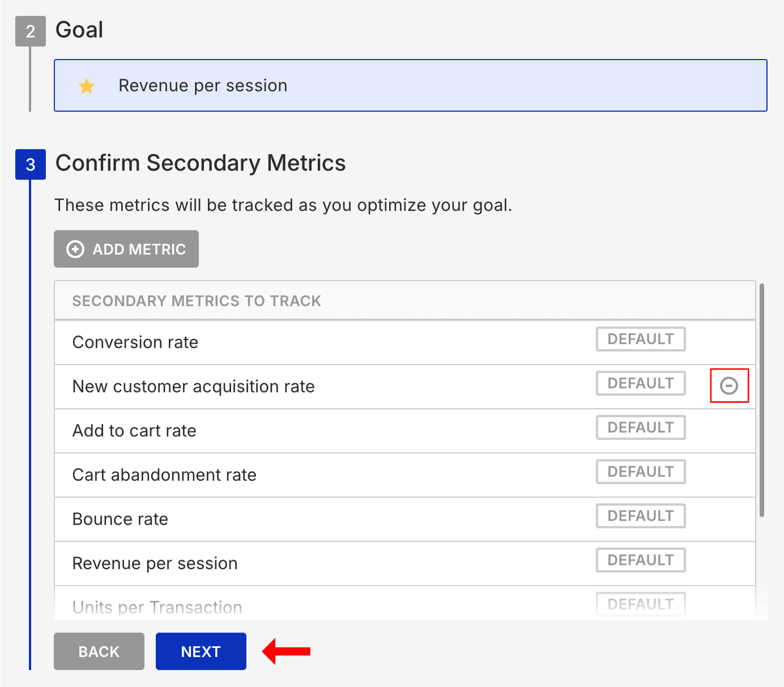Click the DEFAULT badge beside Bounce rate
Image resolution: width=784 pixels, height=687 pixels.
pos(640,516)
